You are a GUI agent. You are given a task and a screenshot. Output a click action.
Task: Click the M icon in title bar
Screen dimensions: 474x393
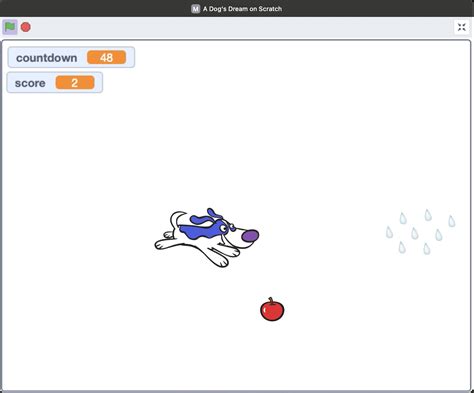click(x=196, y=9)
